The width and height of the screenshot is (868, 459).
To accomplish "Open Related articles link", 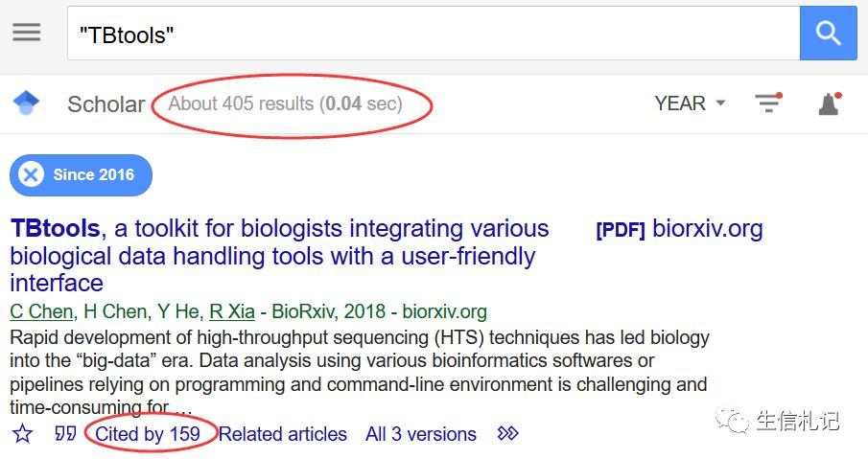I will pos(283,434).
